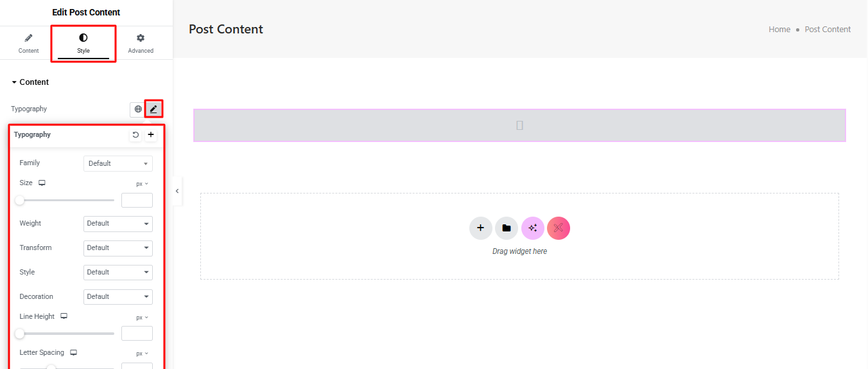Screen dimensions: 868x369
Task: Click the Home breadcrumb link
Action: (x=779, y=30)
